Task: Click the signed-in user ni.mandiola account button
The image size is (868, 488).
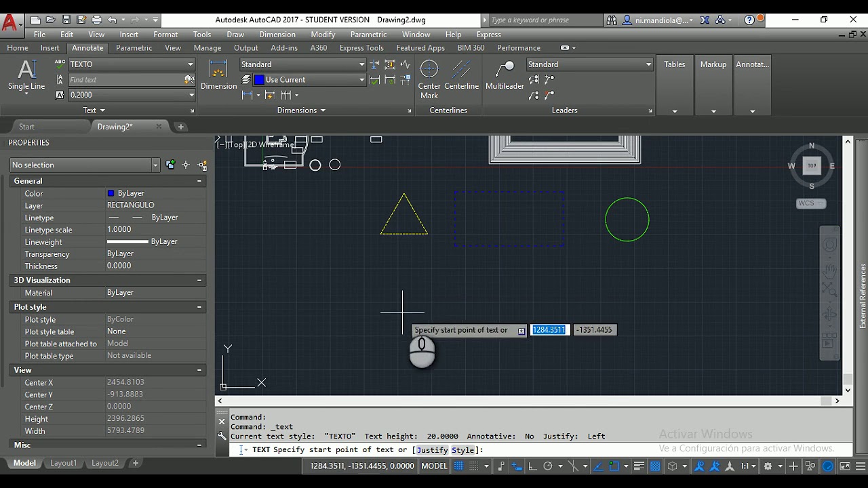Action: [x=656, y=20]
